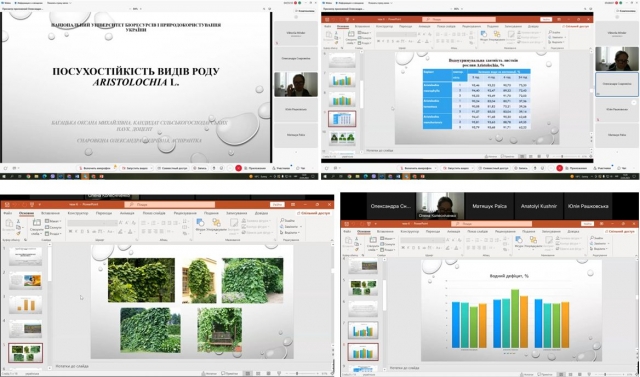Open Рецензування tab in chart-slide PowerPoint window
The width and height of the screenshot is (640, 377).
(504, 231)
